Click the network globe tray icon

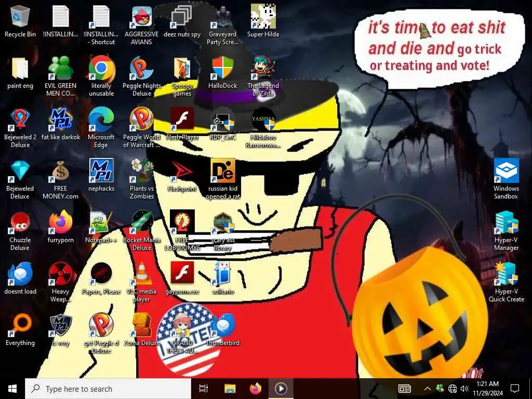[453, 389]
